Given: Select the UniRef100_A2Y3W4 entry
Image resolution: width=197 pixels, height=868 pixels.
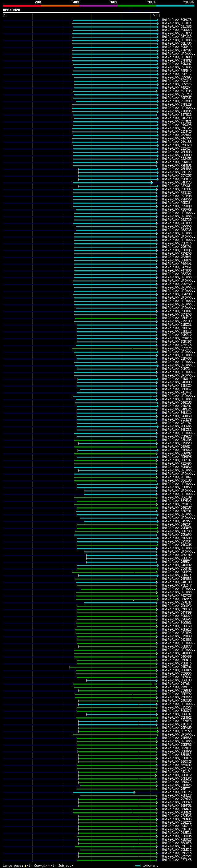Looking at the screenshot, I should (x=176, y=186).
